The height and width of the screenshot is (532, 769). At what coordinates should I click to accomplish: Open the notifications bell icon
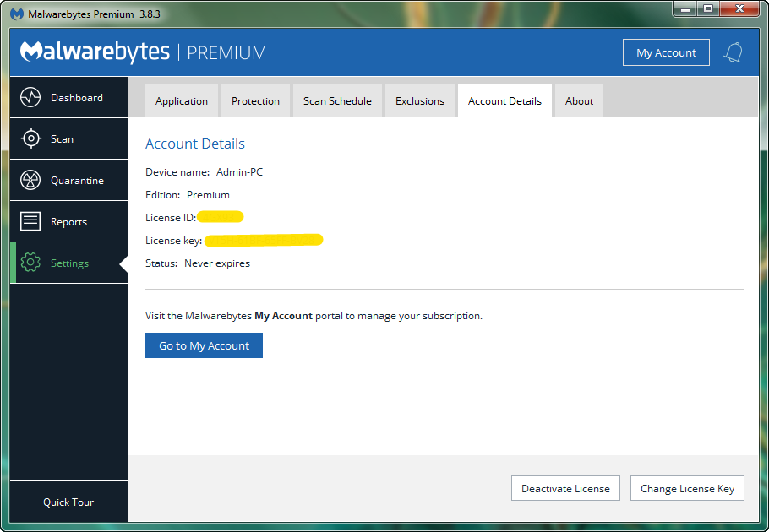click(x=734, y=52)
